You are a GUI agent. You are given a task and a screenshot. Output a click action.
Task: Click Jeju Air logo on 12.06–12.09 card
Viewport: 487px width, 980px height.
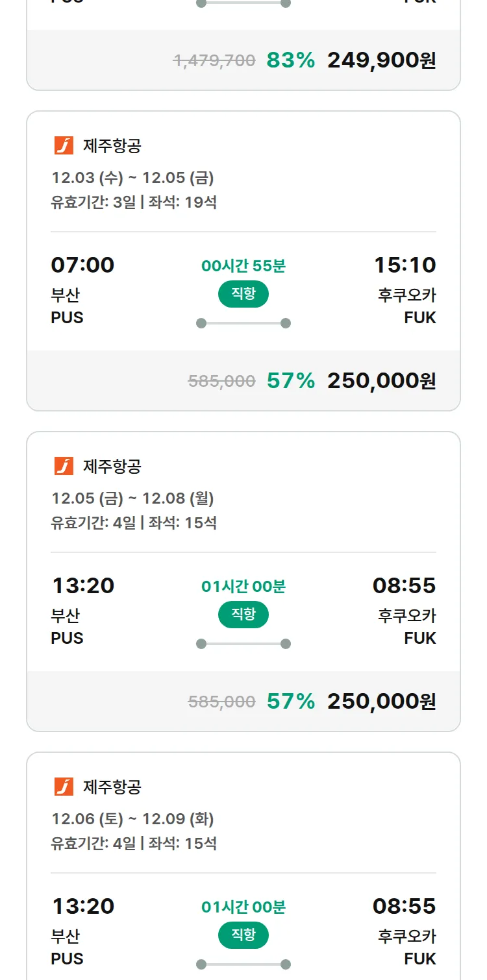click(x=64, y=787)
